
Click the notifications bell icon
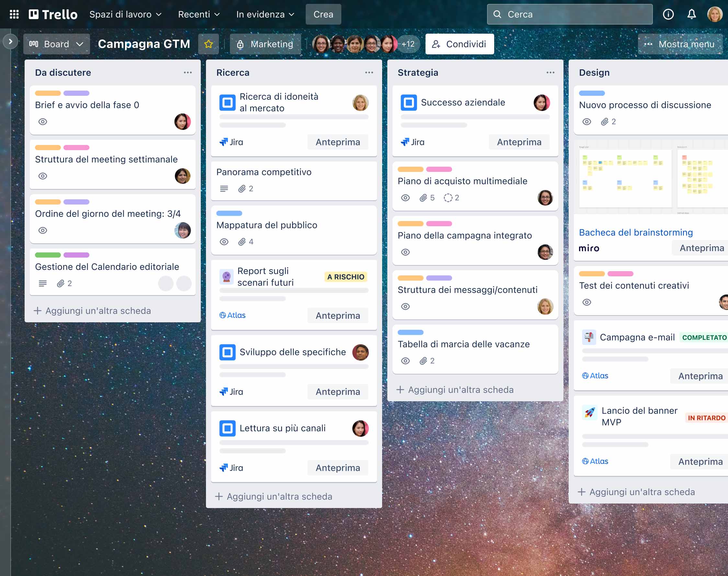691,14
